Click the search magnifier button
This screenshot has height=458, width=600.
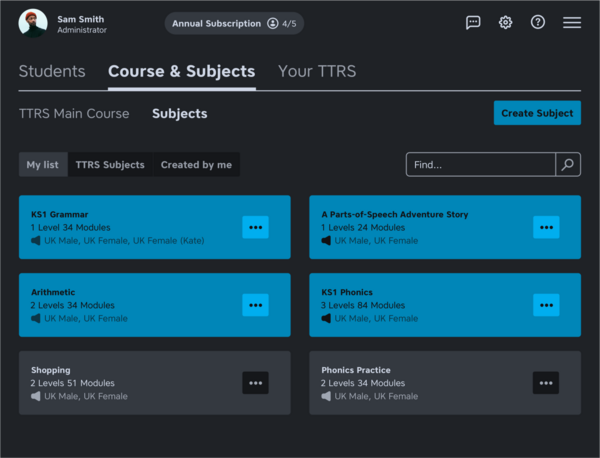(568, 165)
